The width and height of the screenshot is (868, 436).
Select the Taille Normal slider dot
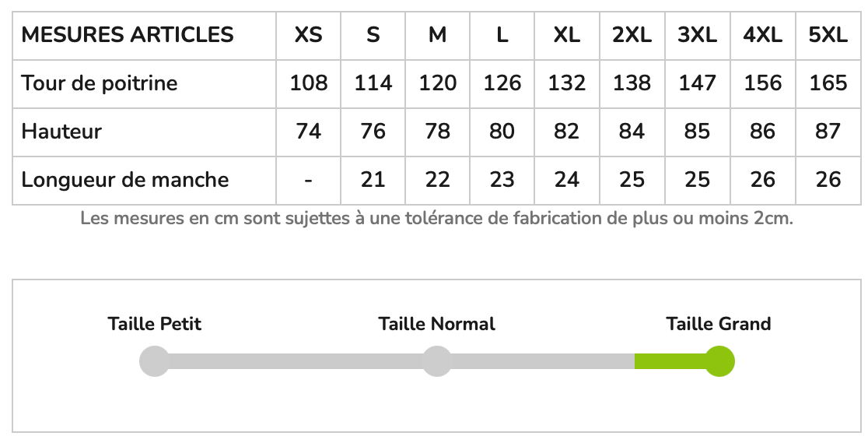pyautogui.click(x=436, y=362)
